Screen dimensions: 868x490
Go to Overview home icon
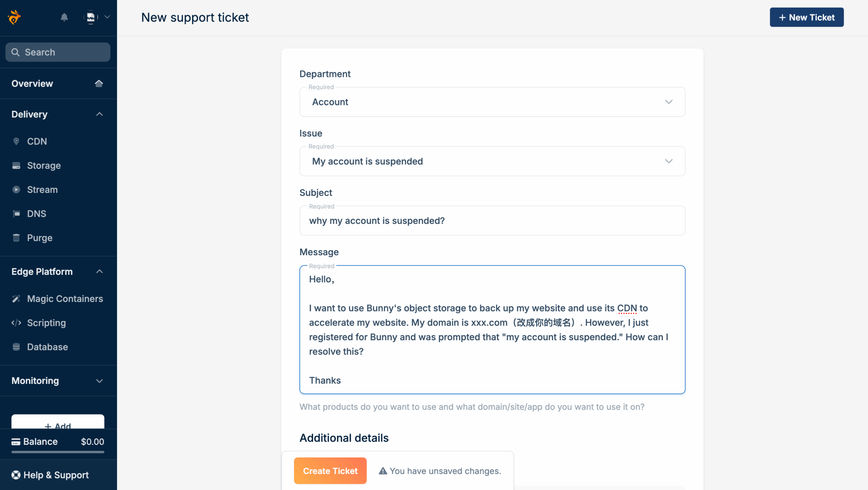99,83
